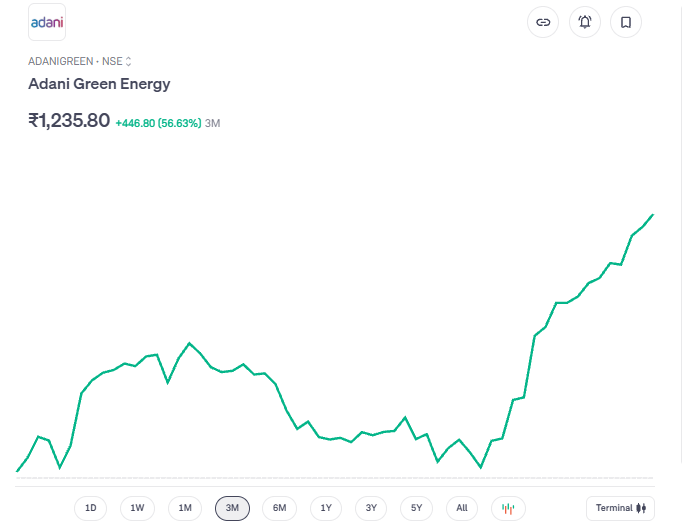682x529 pixels.
Task: Switch chart to 1Y range
Action: pyautogui.click(x=326, y=508)
